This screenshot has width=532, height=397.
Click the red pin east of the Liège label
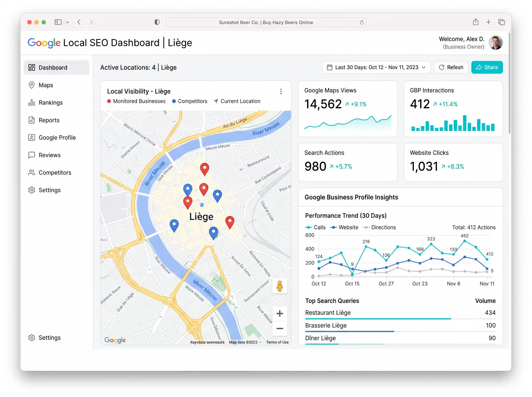(230, 222)
